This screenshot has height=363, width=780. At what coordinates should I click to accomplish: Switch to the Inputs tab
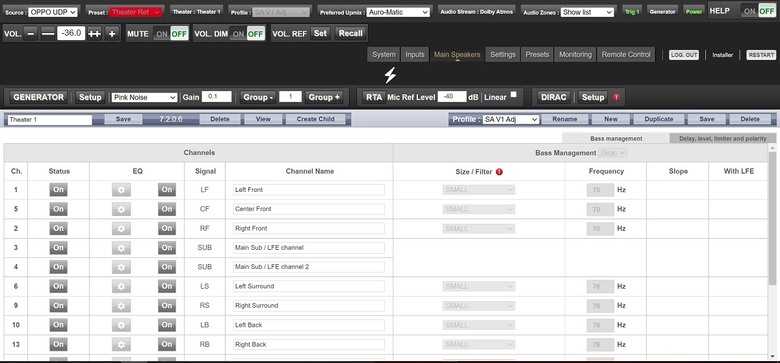coord(415,55)
